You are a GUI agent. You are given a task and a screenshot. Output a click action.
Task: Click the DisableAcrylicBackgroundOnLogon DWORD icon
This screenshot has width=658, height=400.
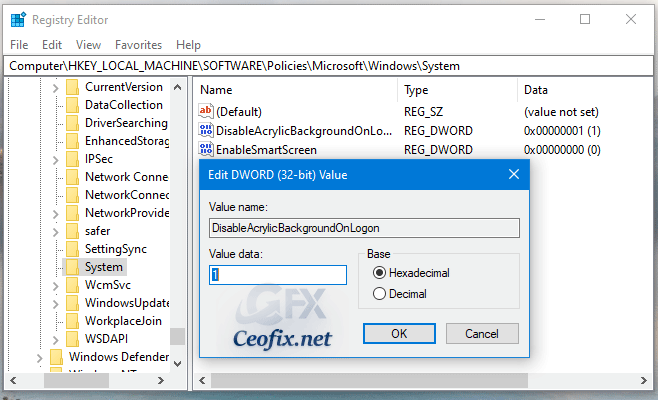[206, 130]
